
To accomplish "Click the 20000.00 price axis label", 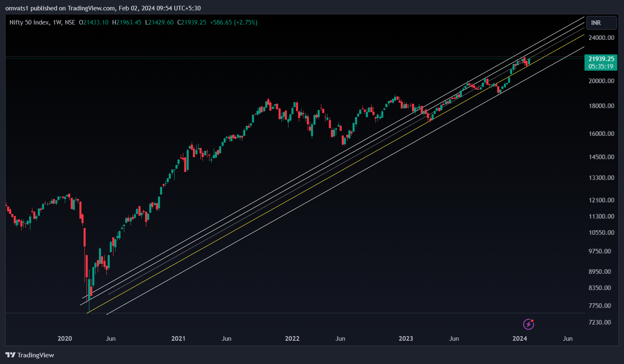I will click(601, 81).
